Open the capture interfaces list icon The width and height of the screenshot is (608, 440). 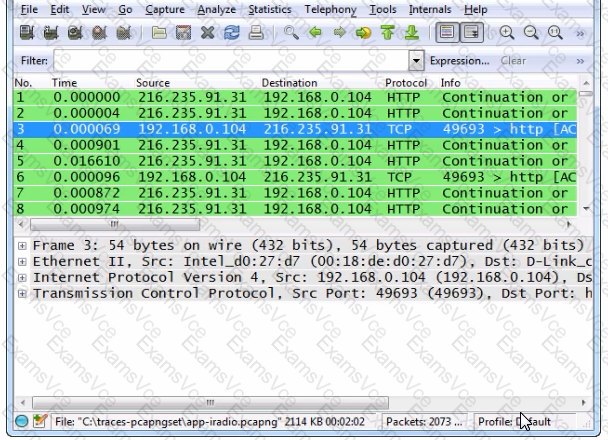13,32
